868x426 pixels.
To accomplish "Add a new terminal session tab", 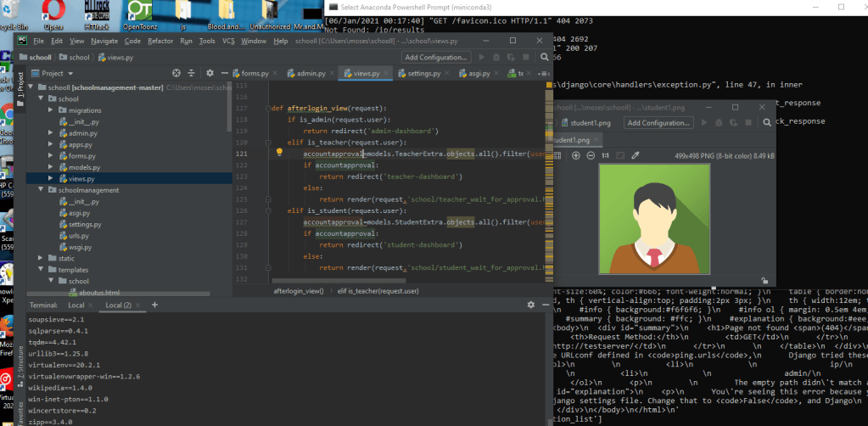I will pyautogui.click(x=154, y=305).
